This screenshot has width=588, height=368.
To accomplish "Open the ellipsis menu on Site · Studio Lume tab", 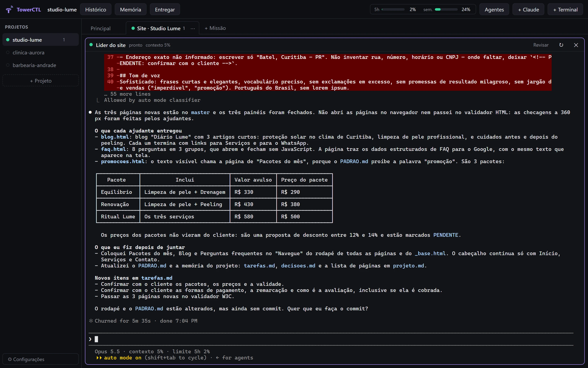I will 193,28.
